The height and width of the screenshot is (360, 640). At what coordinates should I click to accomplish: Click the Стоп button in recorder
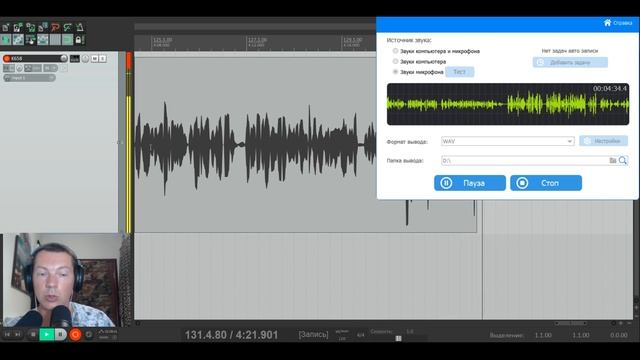point(546,183)
